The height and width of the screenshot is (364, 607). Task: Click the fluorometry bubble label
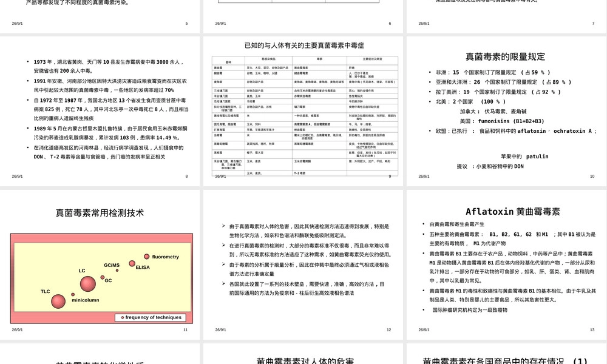165,257
